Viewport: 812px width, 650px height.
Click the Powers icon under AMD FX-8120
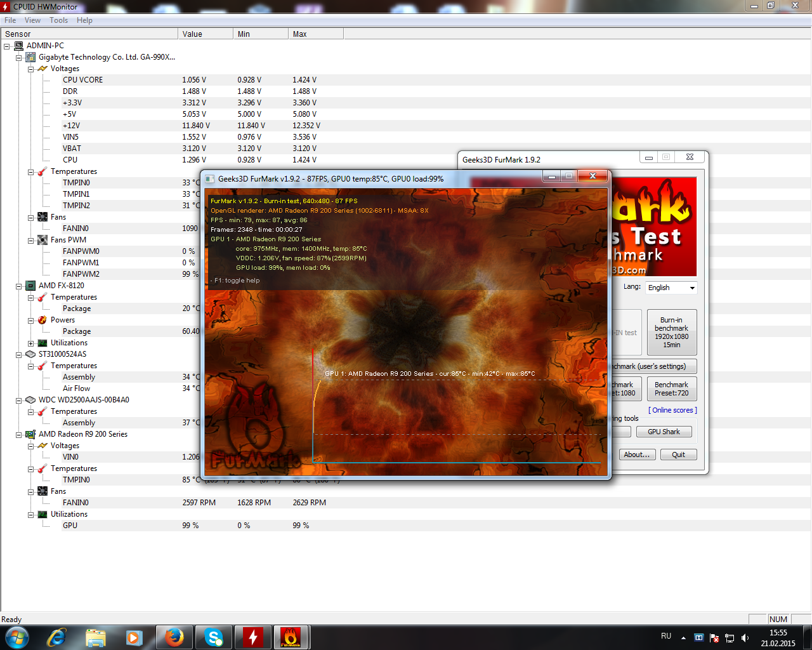click(43, 320)
